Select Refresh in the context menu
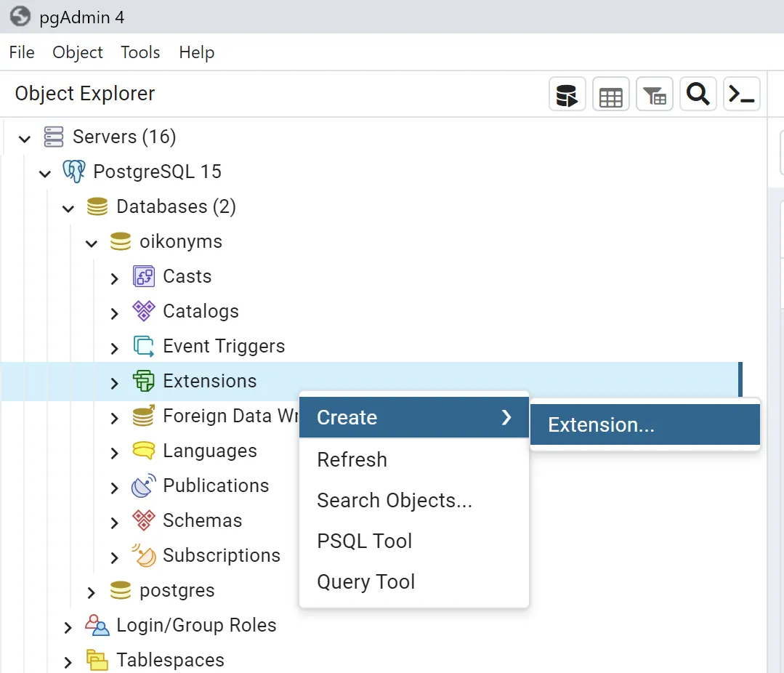Screen dimensions: 784x673 [352, 459]
